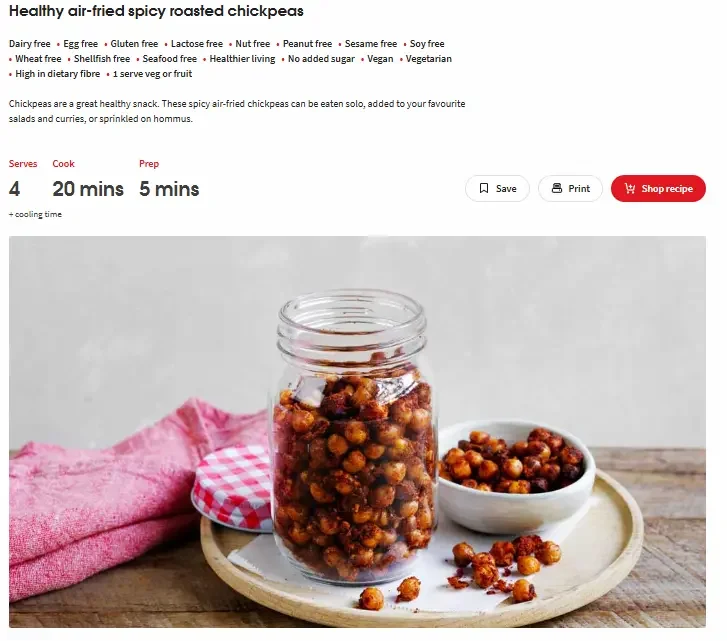Select the Dairy free tag
Image resolution: width=727 pixels, height=641 pixels.
(x=30, y=44)
